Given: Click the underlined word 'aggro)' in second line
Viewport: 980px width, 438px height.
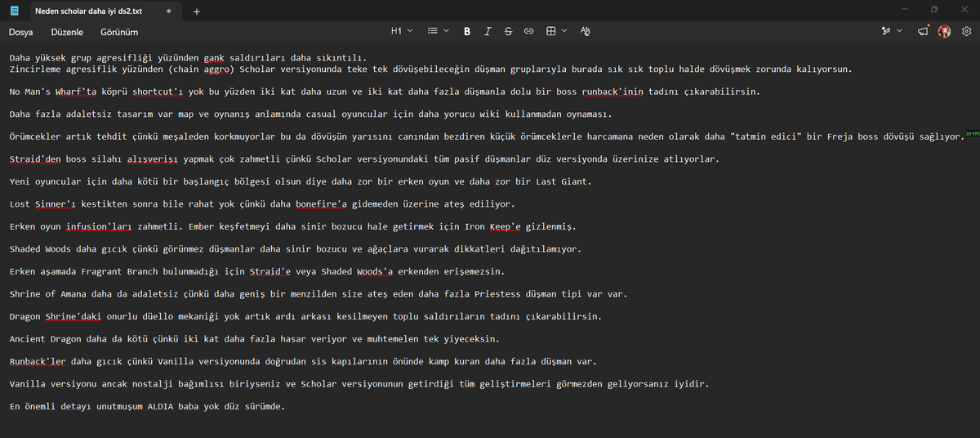Looking at the screenshot, I should pos(218,69).
